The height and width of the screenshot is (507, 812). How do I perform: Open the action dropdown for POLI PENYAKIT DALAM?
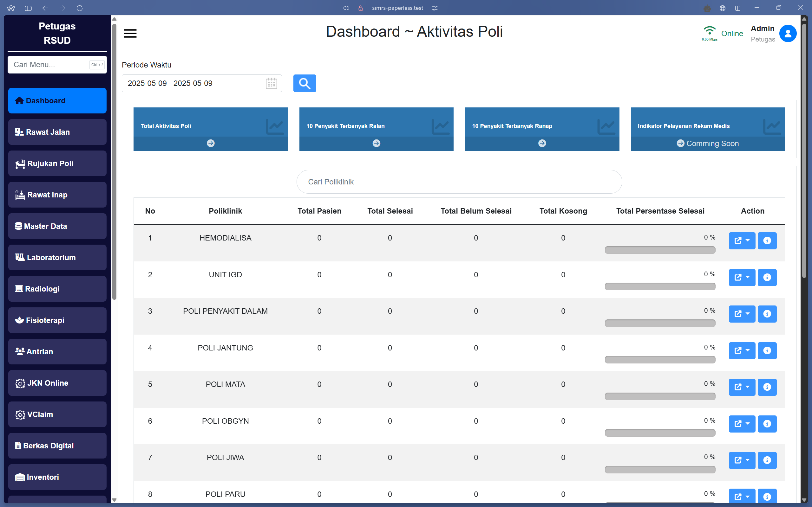click(742, 314)
